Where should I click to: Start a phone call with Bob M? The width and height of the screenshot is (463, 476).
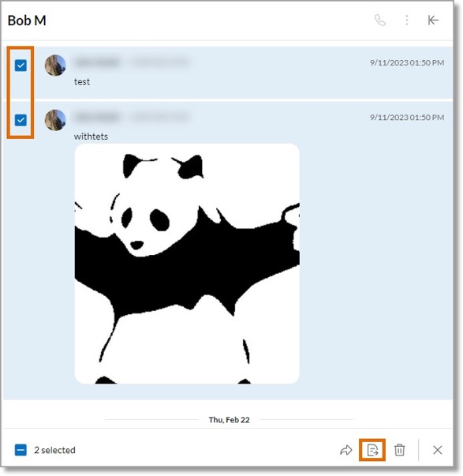point(380,21)
